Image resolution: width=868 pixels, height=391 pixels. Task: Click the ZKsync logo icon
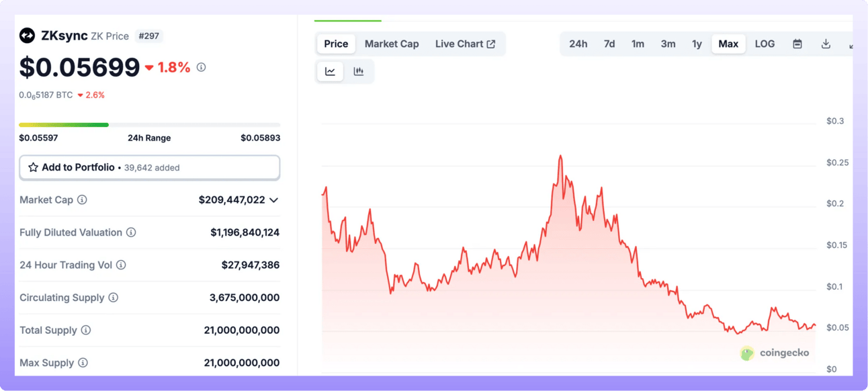pos(27,36)
